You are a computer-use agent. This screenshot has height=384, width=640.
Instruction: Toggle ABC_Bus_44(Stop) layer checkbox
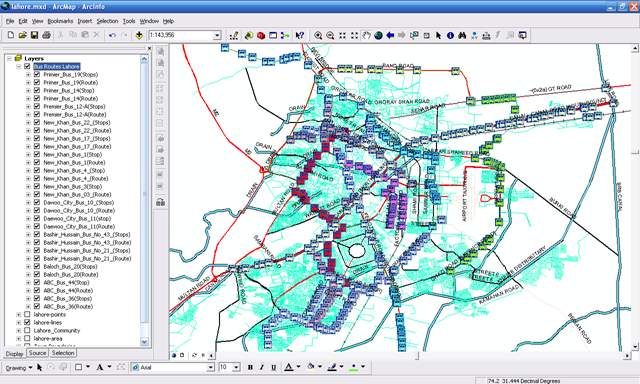(37, 282)
